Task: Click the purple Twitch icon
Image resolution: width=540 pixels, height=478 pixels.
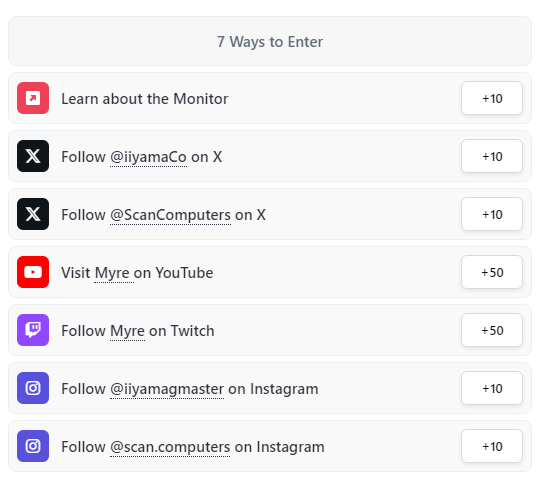Action: pyautogui.click(x=33, y=330)
